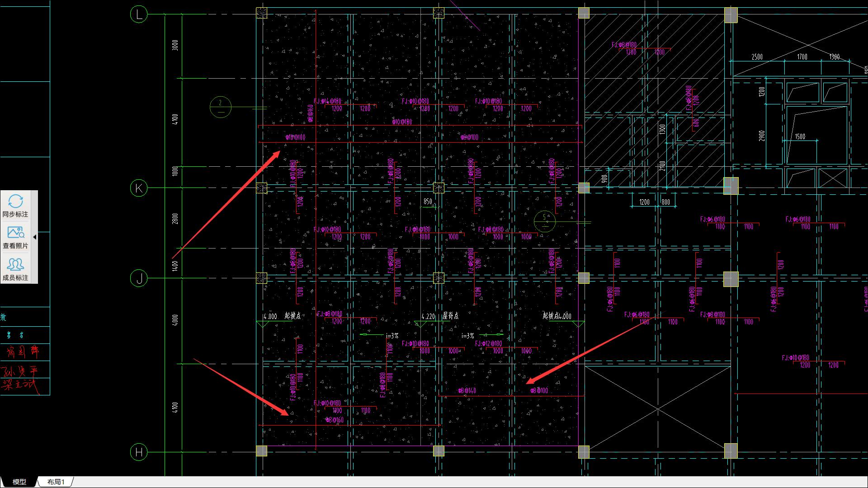Select the φ8@140 rebar annotation
Viewport: 868px width, 488px height.
point(467,390)
